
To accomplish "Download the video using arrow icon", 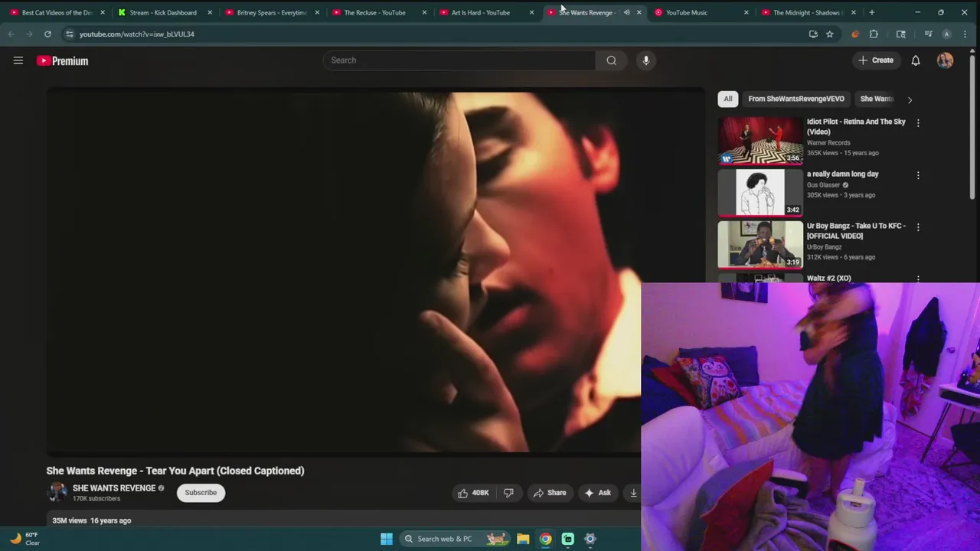I will (633, 493).
